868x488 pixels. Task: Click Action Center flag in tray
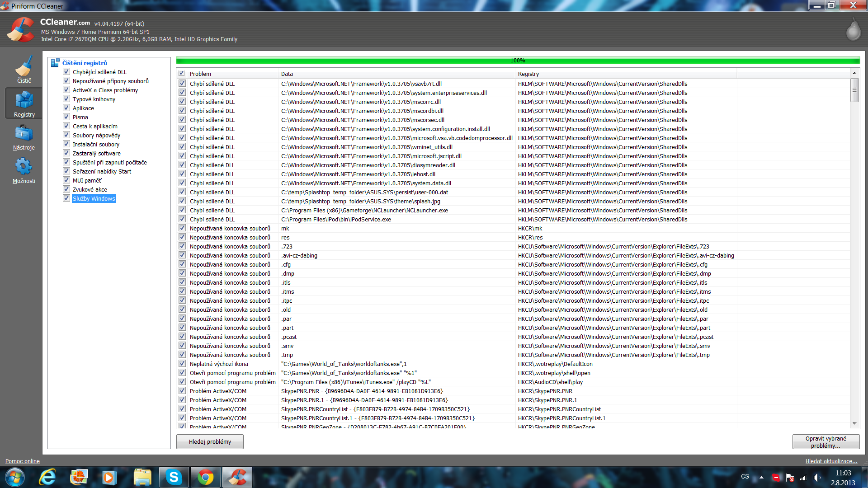tap(790, 478)
